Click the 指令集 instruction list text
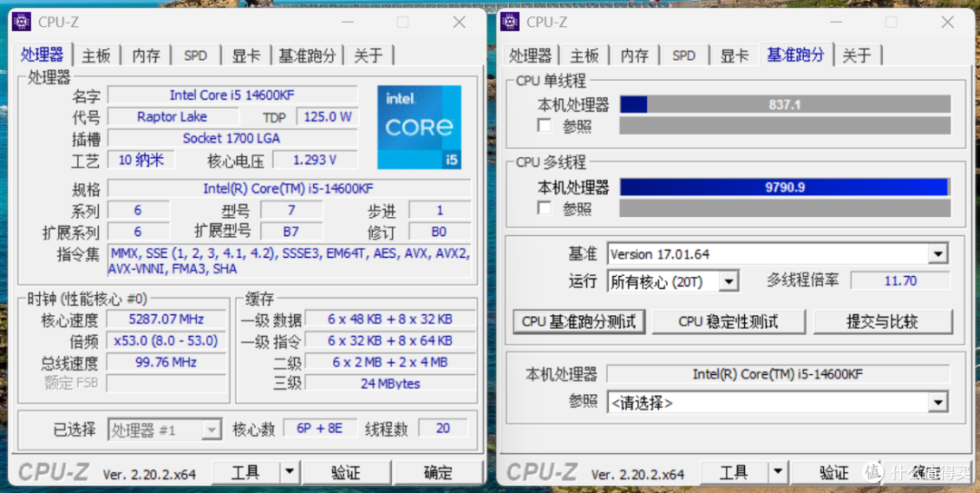The image size is (980, 493). tap(289, 261)
